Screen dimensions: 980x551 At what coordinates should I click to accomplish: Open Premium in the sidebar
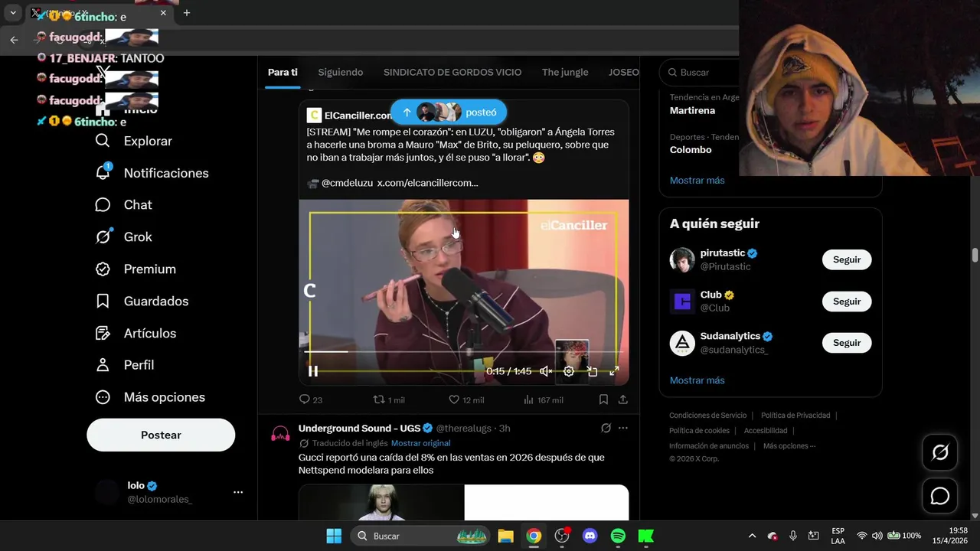click(x=135, y=269)
